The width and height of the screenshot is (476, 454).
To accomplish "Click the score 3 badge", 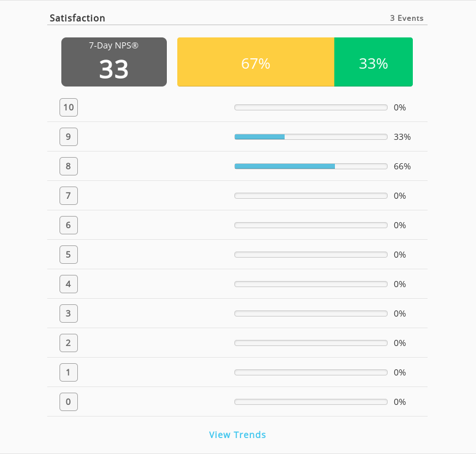I will click(69, 314).
